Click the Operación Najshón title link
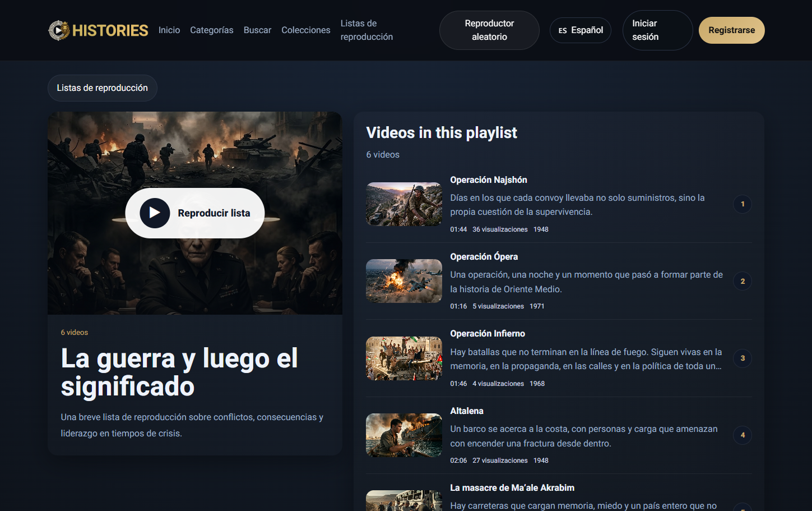 point(489,180)
